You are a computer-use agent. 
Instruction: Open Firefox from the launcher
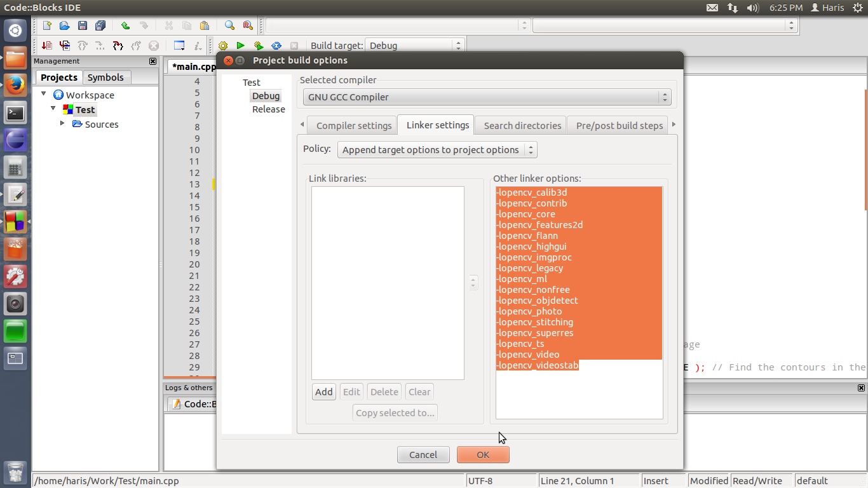15,86
